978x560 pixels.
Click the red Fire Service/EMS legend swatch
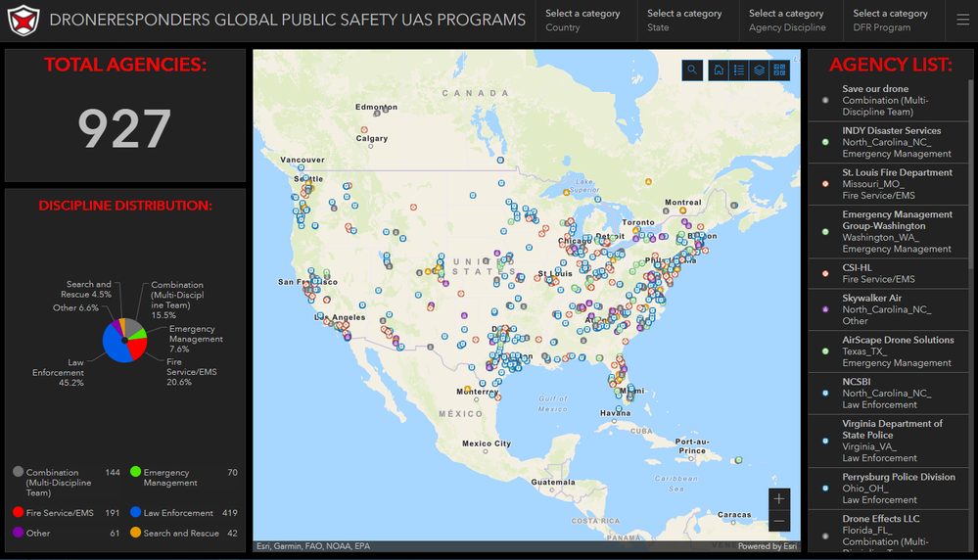pos(18,512)
